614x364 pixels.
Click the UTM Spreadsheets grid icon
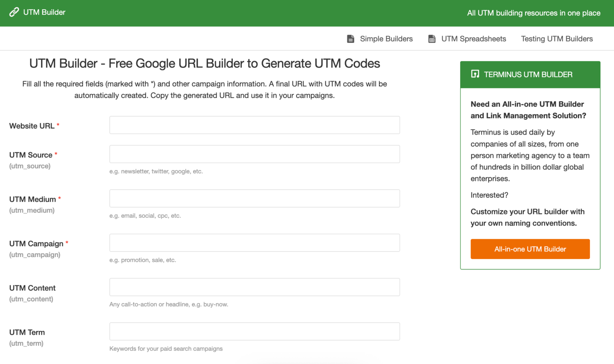(432, 39)
